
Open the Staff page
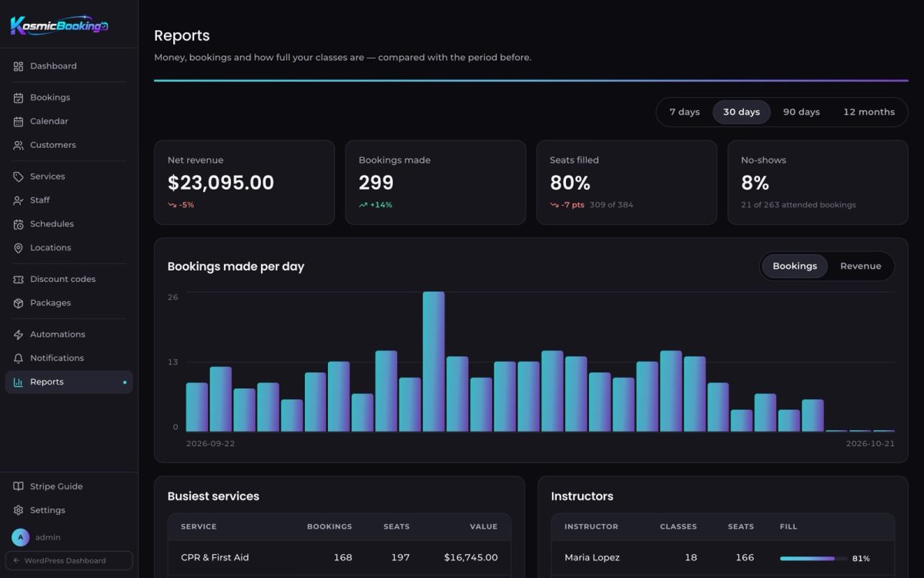(x=69, y=200)
